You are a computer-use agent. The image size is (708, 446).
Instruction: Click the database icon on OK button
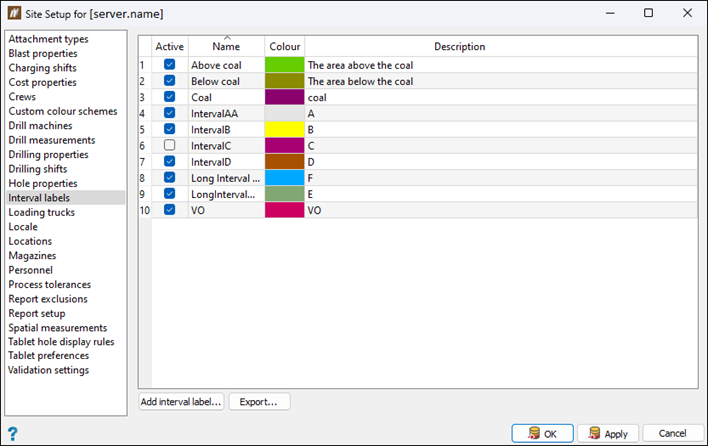(x=534, y=433)
